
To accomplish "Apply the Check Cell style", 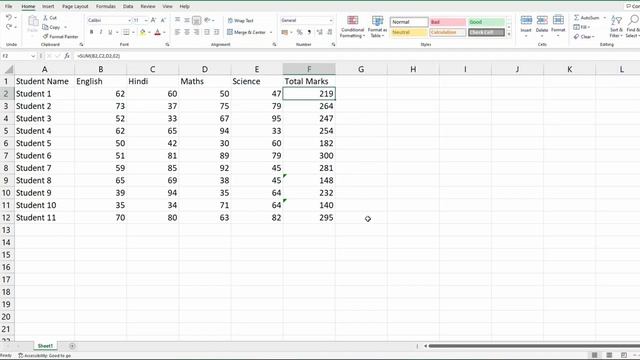I will pyautogui.click(x=487, y=32).
